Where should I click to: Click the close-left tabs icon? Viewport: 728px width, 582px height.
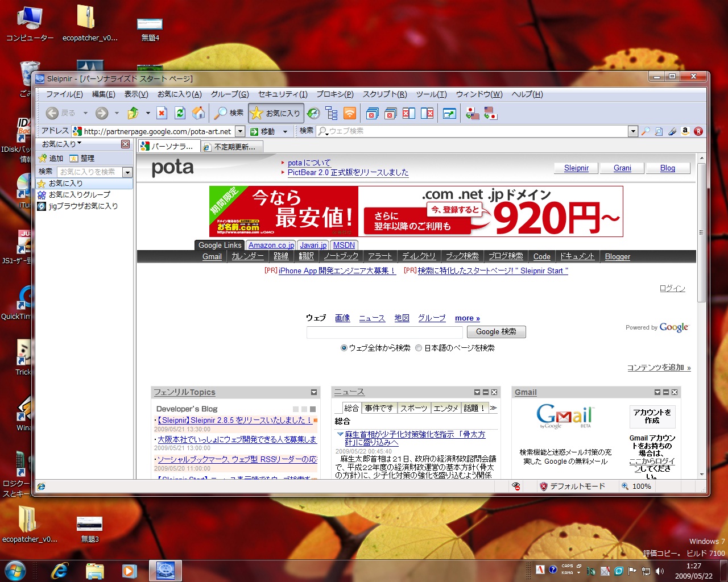click(409, 113)
